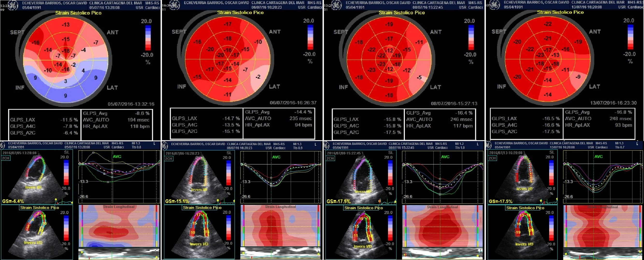Select the -9 lateral segment in the 13/07/2016 bull's-eye
The image size is (644, 260).
click(578, 77)
